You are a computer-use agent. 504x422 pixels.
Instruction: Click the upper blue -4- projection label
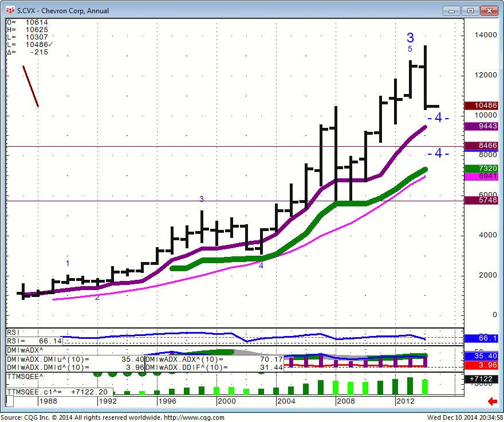coord(439,118)
